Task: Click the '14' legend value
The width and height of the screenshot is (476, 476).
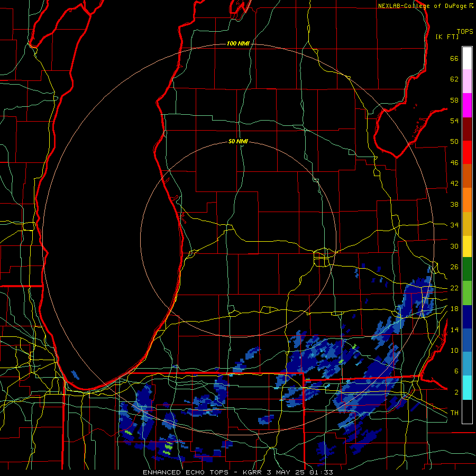Action: point(454,329)
